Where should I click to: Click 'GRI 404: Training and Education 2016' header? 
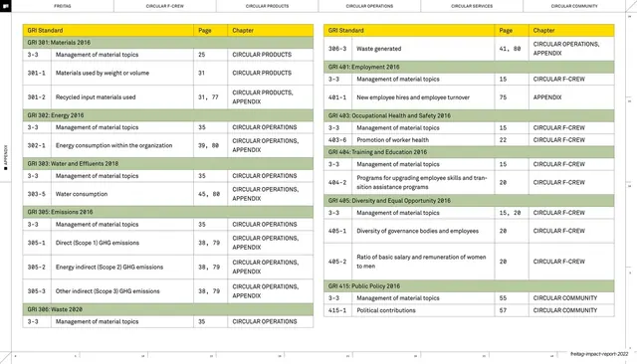pyautogui.click(x=469, y=152)
